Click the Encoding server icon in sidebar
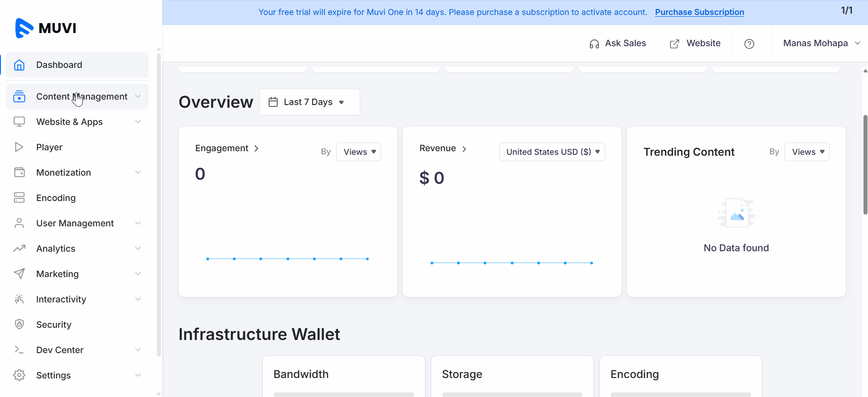Screen dimensions: 868x397 click(19, 198)
